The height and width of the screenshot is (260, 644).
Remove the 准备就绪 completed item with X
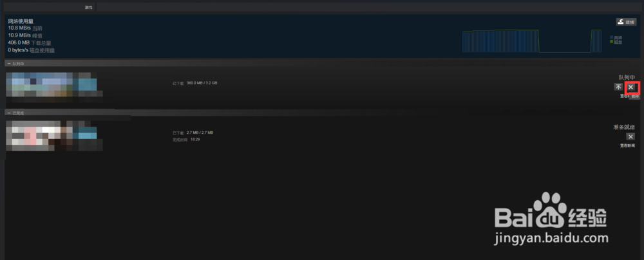click(630, 137)
